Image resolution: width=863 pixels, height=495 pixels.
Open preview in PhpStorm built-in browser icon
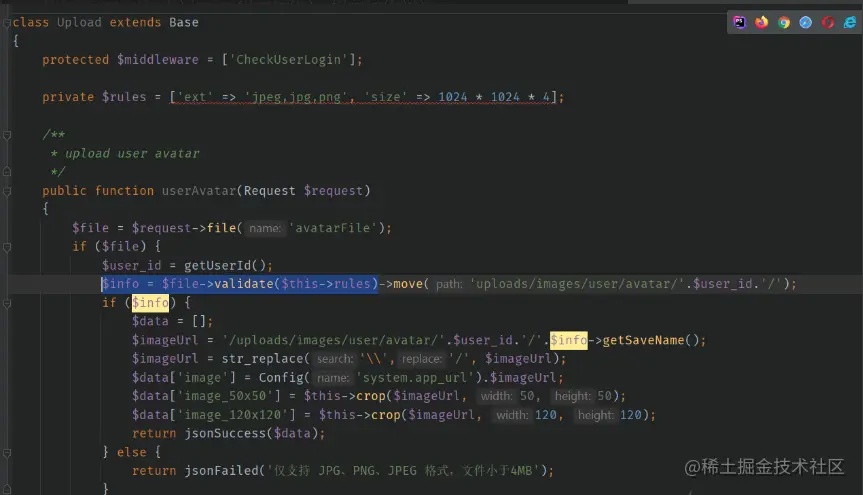739,22
